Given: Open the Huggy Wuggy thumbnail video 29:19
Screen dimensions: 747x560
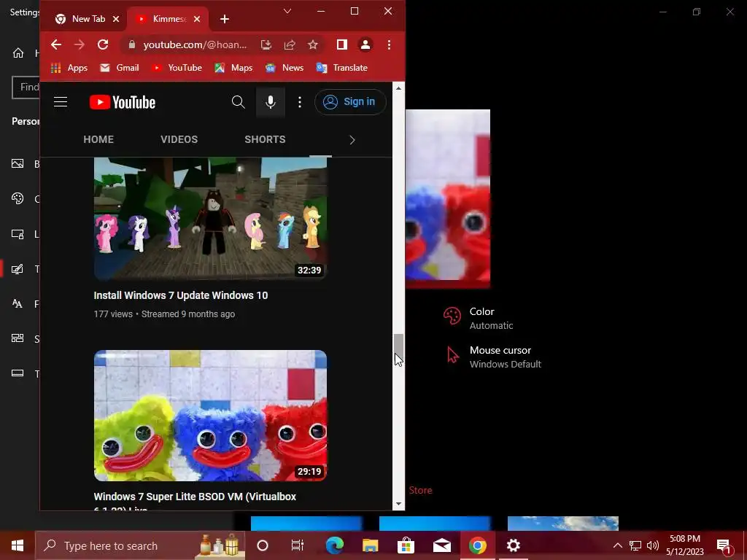Looking at the screenshot, I should [210, 416].
